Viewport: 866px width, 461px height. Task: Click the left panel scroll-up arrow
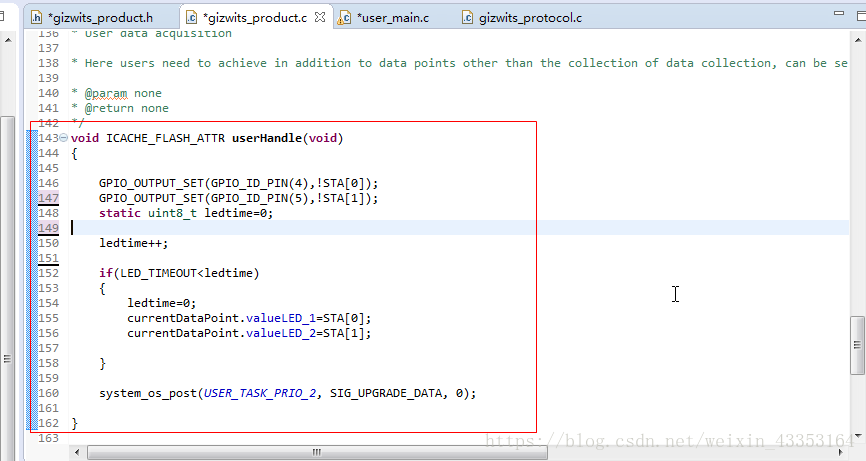pos(8,40)
